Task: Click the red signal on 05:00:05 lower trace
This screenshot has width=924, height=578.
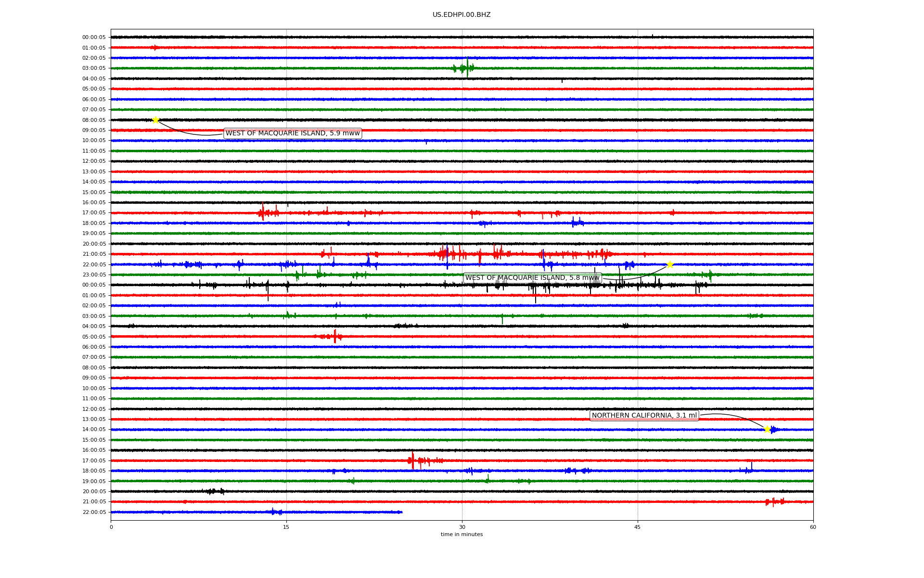Action: coord(334,336)
